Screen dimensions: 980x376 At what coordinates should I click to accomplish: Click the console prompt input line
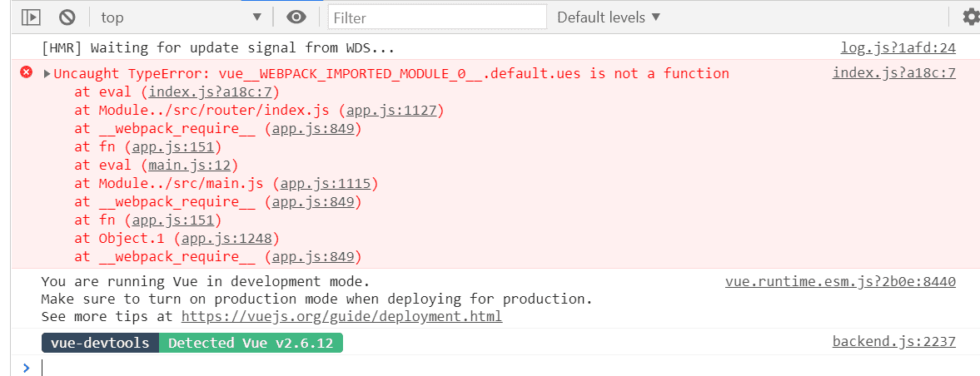click(500, 366)
